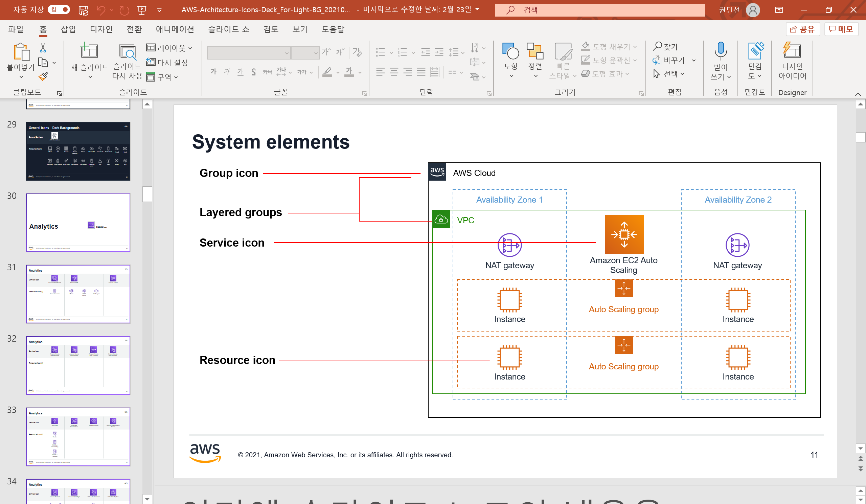Screen dimensions: 866x504
Task: Open the Shapes gallery icon
Action: [511, 51]
